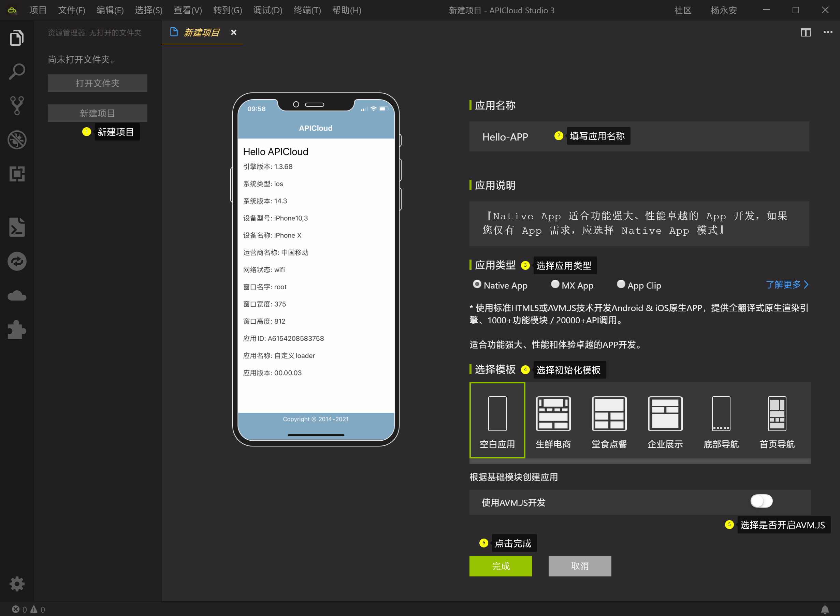Open the cloud icon in activity bar
Image resolution: width=840 pixels, height=616 pixels.
(x=17, y=296)
